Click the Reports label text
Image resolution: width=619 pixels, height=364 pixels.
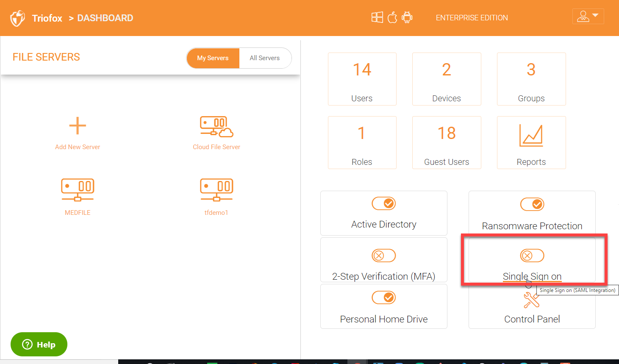[x=531, y=162]
